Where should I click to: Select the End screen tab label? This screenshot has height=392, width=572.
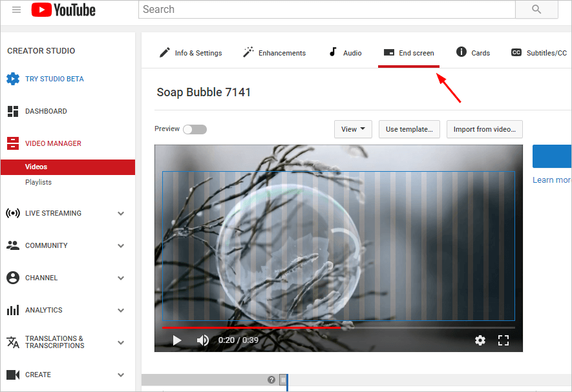pyautogui.click(x=416, y=53)
